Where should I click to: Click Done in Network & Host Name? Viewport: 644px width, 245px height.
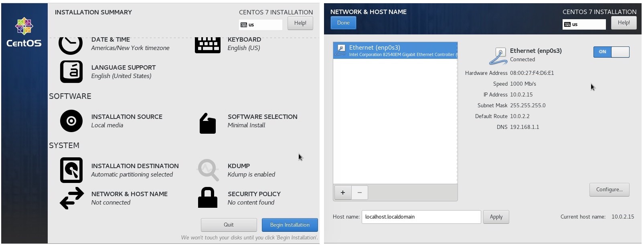343,23
